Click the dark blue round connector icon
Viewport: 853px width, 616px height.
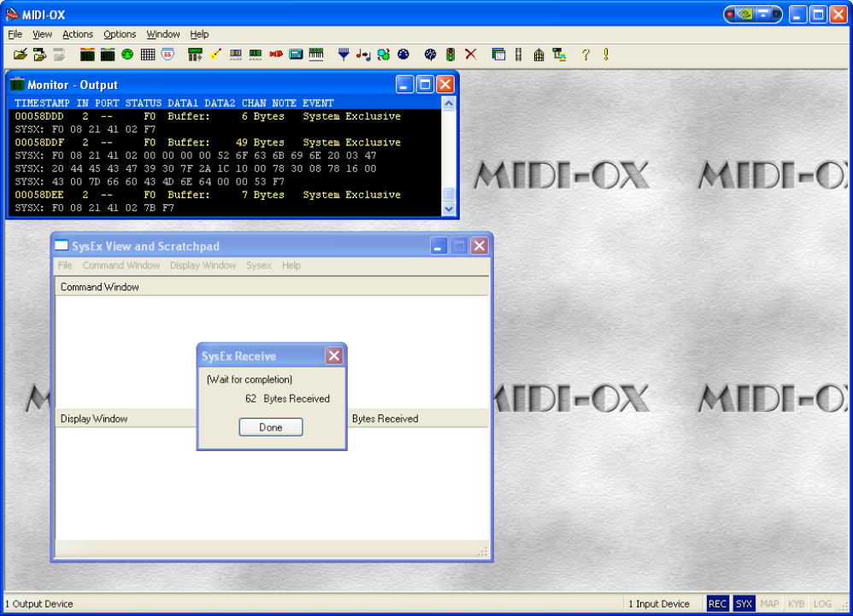pyautogui.click(x=403, y=55)
